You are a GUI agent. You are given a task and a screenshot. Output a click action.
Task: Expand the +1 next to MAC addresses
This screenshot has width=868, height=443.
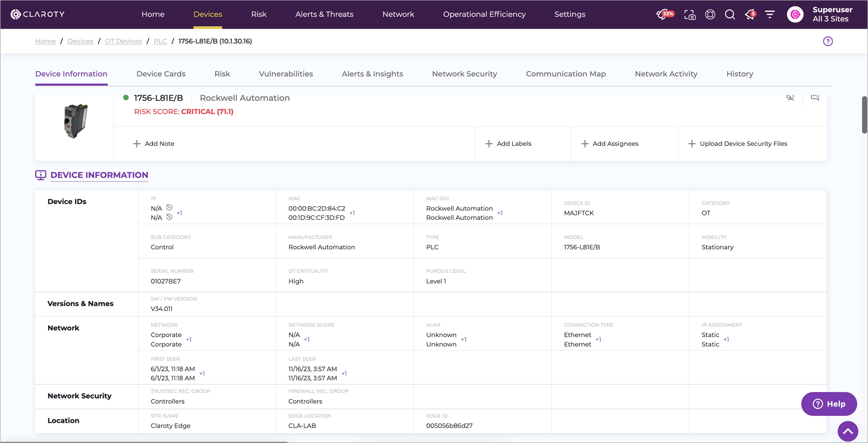coord(352,213)
